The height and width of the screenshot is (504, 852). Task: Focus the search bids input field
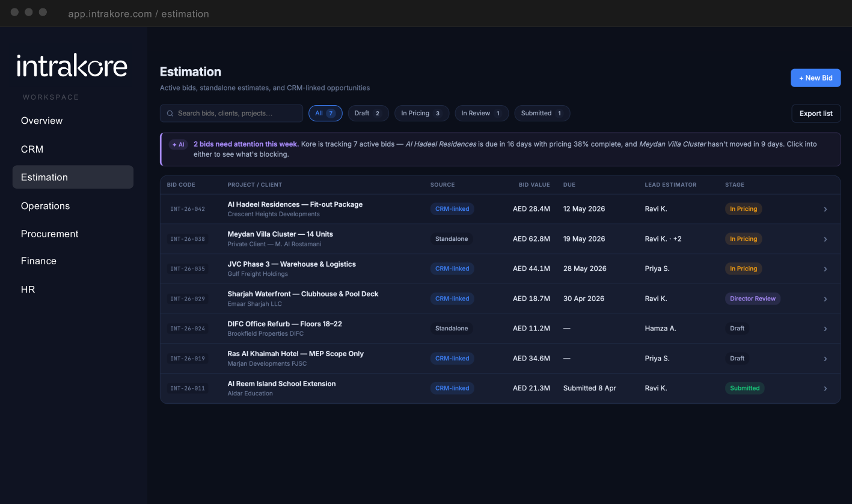click(x=231, y=114)
